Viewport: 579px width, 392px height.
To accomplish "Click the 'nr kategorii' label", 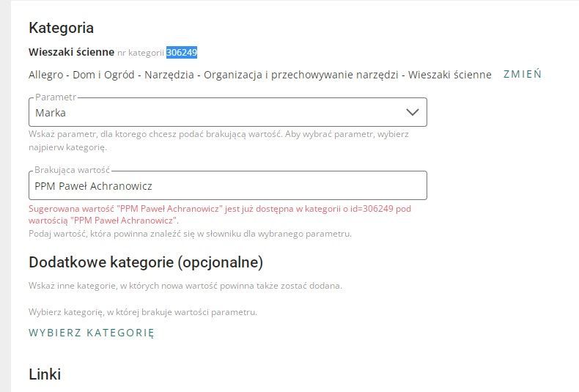I will point(141,53).
